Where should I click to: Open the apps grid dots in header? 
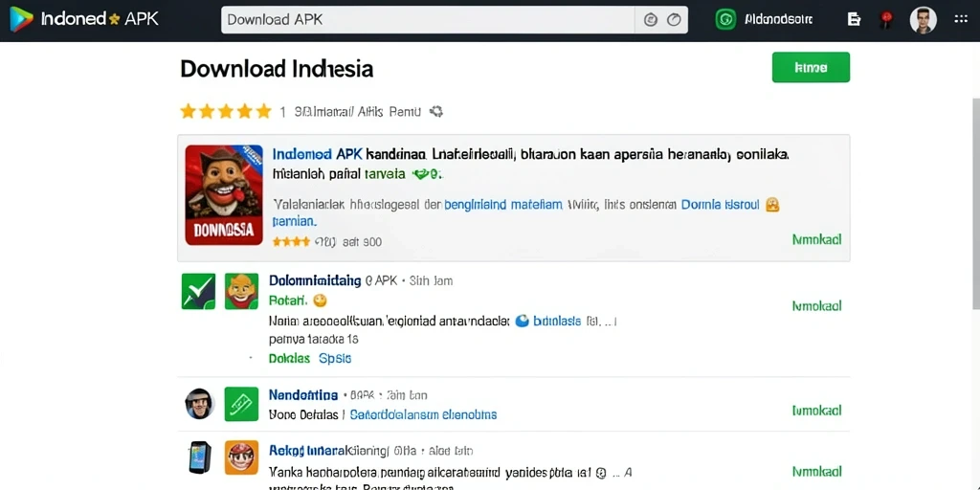961,19
